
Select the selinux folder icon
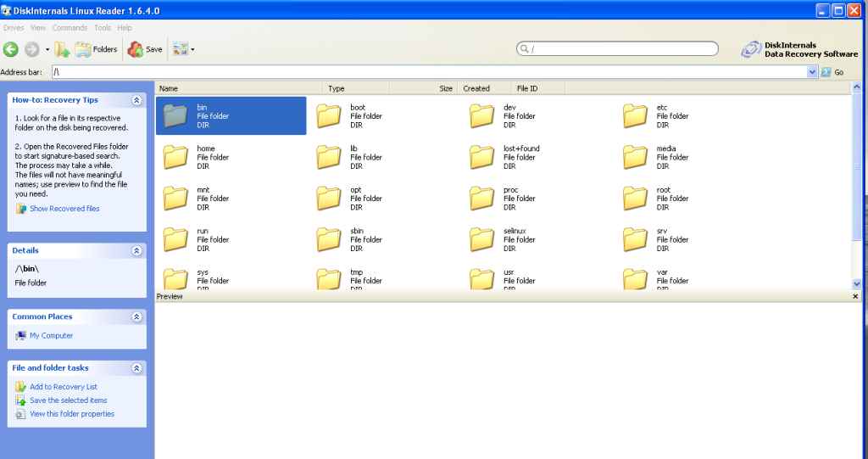[482, 239]
